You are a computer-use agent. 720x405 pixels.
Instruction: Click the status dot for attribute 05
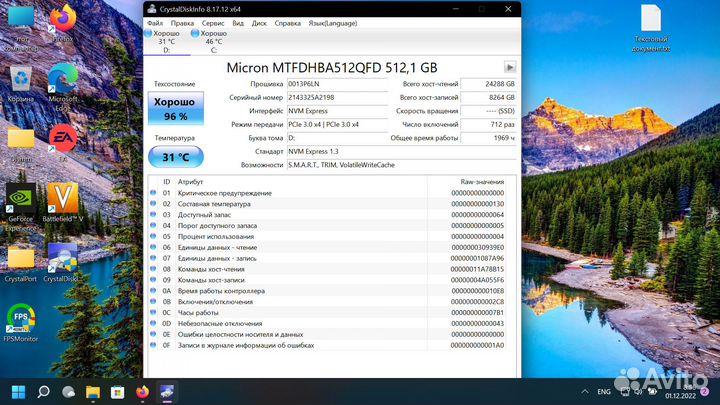click(x=153, y=236)
